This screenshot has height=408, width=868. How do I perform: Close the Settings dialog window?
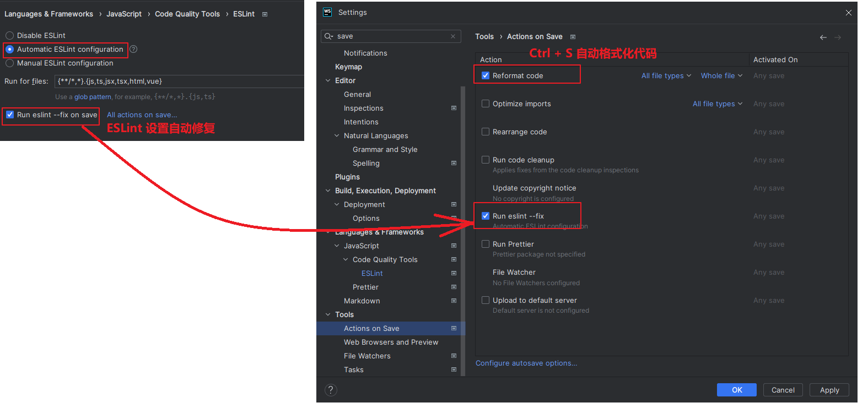pyautogui.click(x=849, y=13)
